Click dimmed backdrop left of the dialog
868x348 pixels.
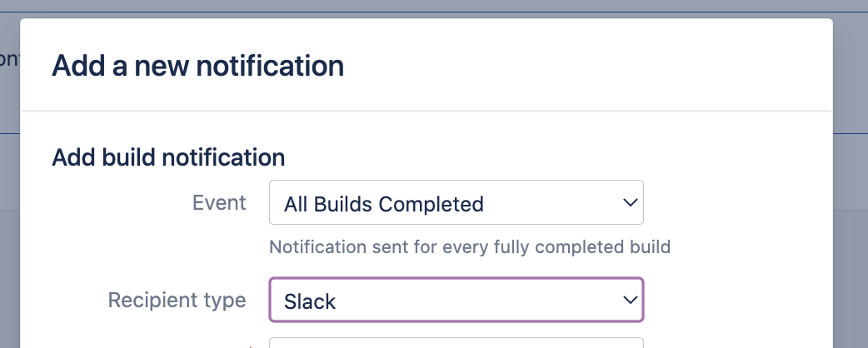click(9, 208)
